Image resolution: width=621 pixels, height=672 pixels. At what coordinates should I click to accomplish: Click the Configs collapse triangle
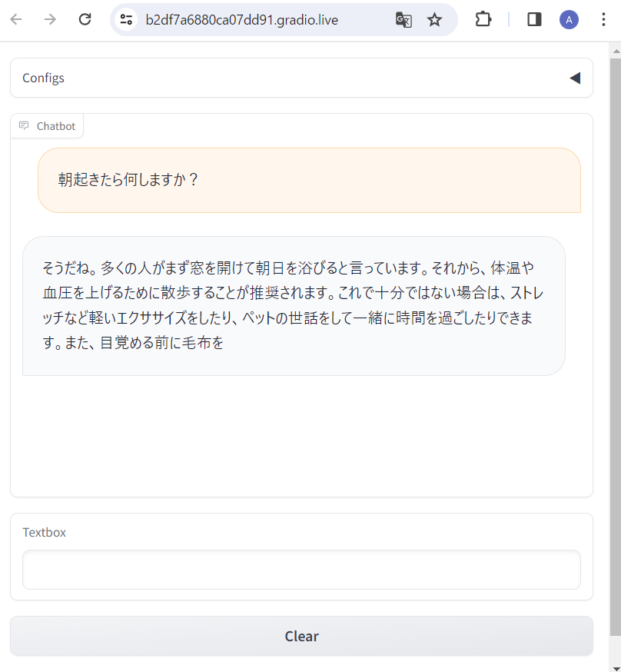(574, 78)
